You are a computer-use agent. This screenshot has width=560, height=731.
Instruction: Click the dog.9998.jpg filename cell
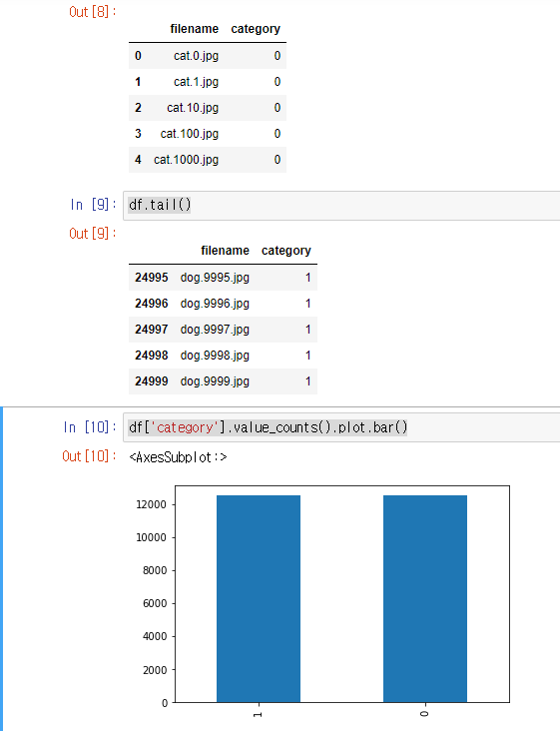[x=215, y=356]
